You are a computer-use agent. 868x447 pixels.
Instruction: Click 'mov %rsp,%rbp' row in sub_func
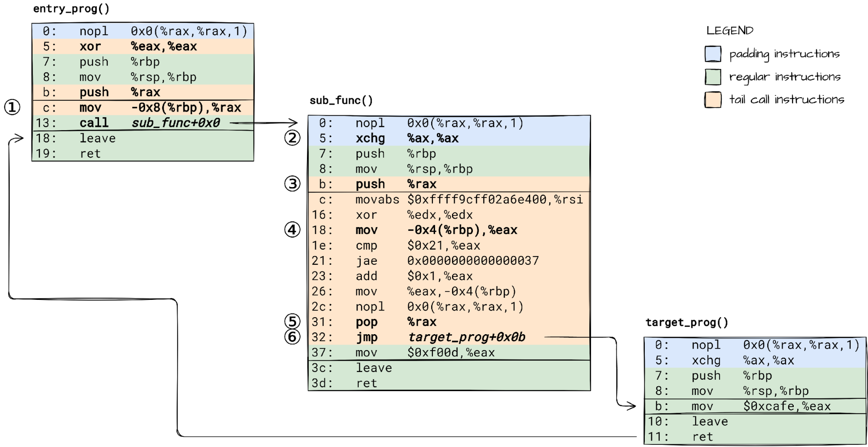coord(449,169)
